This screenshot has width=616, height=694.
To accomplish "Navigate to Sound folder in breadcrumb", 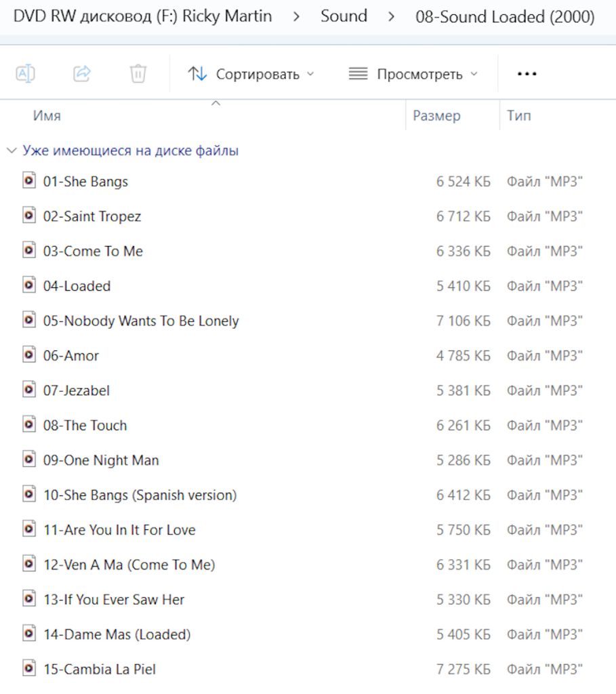I will click(x=344, y=16).
